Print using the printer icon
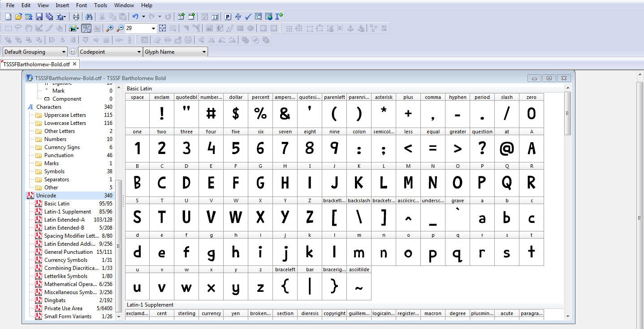 76,17
